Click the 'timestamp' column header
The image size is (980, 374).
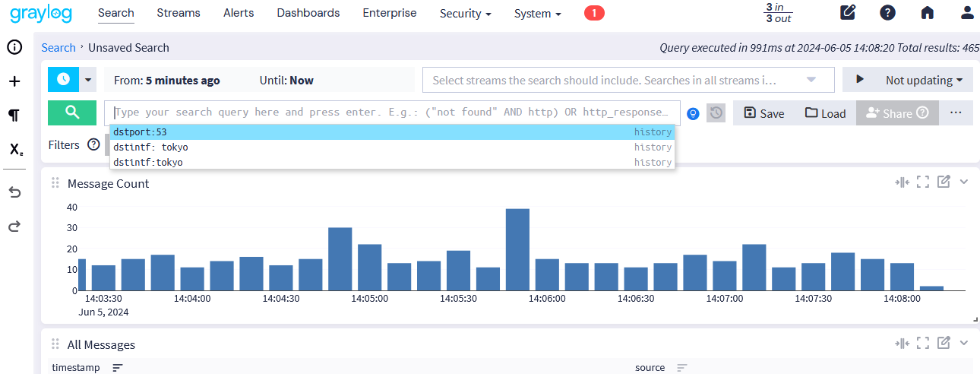(x=75, y=368)
